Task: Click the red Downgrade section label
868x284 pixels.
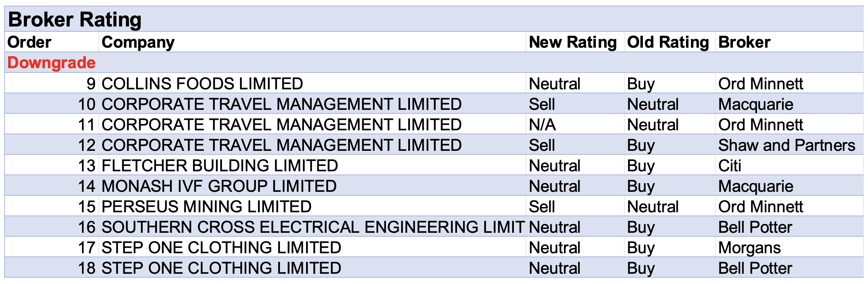Action: click(52, 63)
